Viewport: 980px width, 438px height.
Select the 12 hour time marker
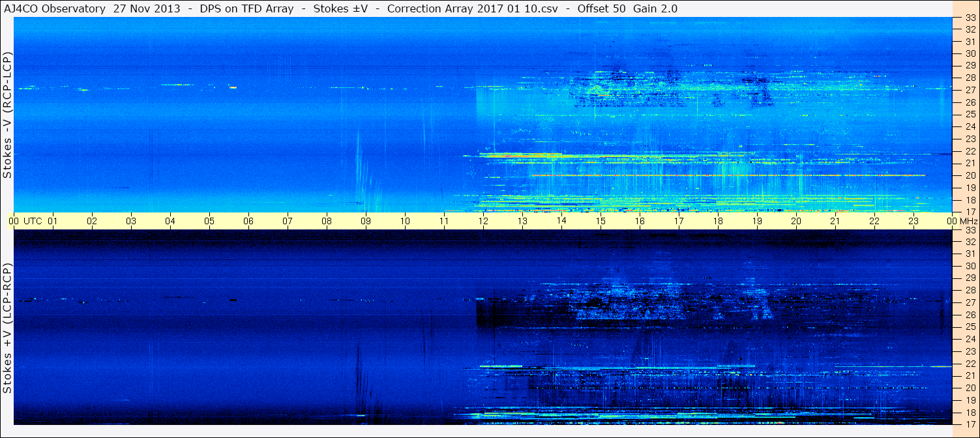pos(483,221)
